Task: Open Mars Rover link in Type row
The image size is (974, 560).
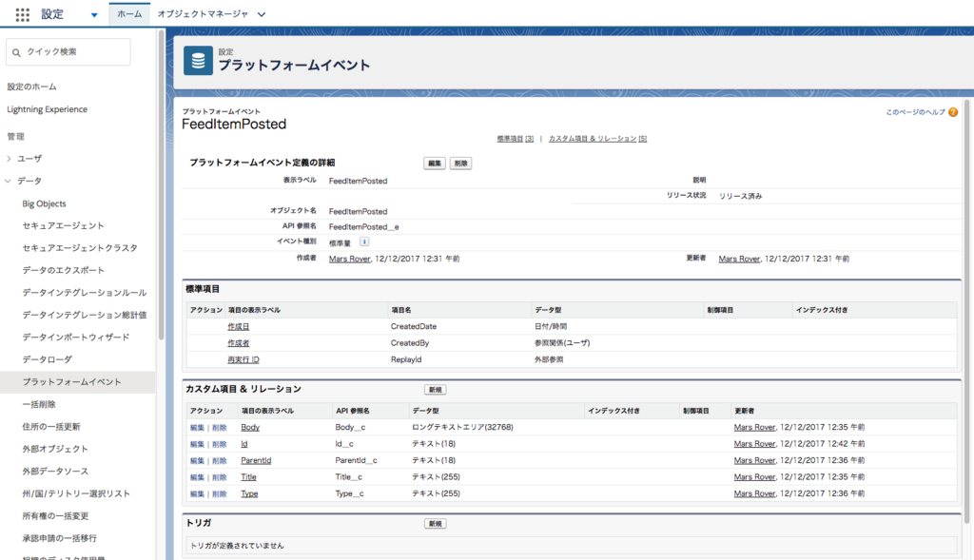Action: [754, 494]
